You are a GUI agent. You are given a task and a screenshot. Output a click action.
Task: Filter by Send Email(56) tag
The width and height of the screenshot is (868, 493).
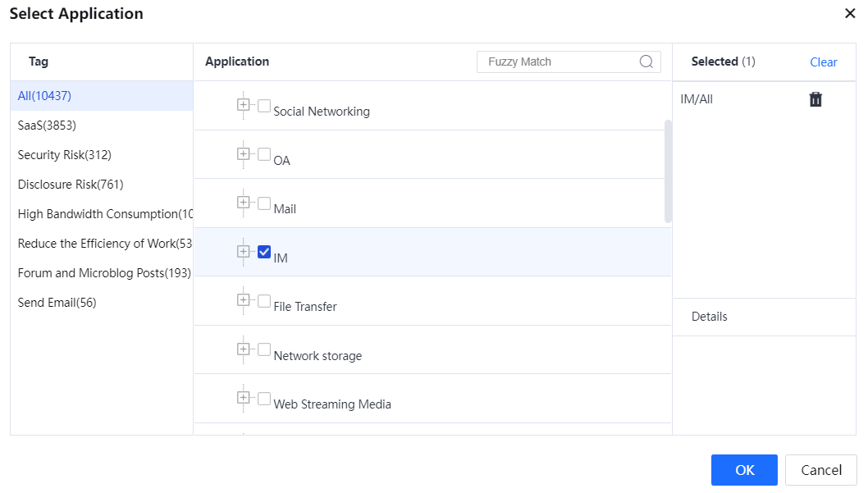point(57,303)
